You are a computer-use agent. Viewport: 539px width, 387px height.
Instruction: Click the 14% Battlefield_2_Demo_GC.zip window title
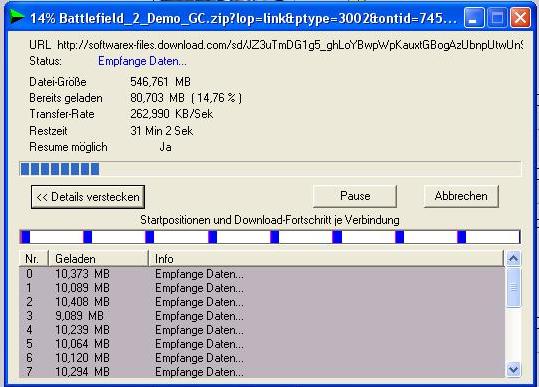[x=243, y=18]
